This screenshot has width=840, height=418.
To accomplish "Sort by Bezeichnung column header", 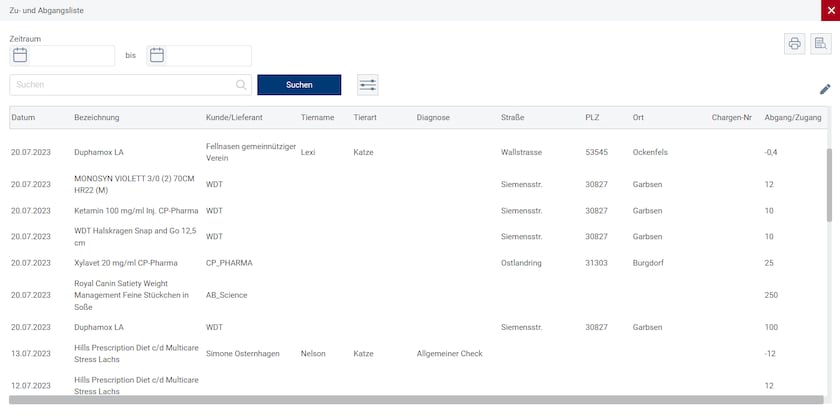I will [97, 117].
